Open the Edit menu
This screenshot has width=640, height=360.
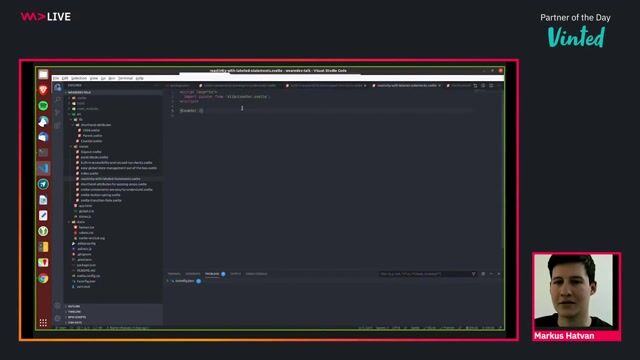(x=65, y=78)
